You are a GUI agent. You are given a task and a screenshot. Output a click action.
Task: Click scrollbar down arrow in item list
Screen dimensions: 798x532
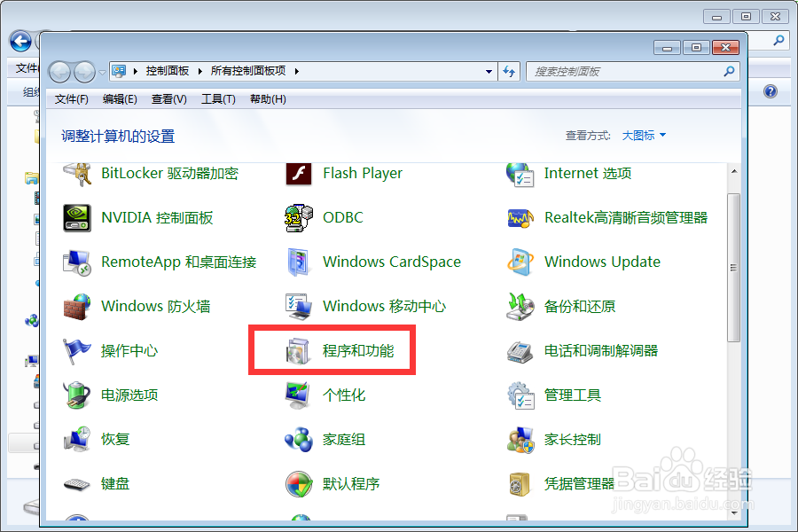pyautogui.click(x=734, y=512)
